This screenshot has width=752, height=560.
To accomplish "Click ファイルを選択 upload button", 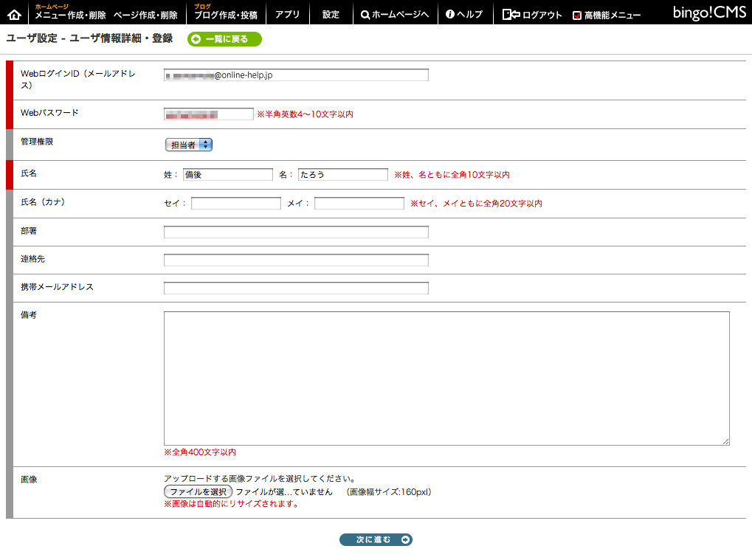I will pyautogui.click(x=198, y=491).
